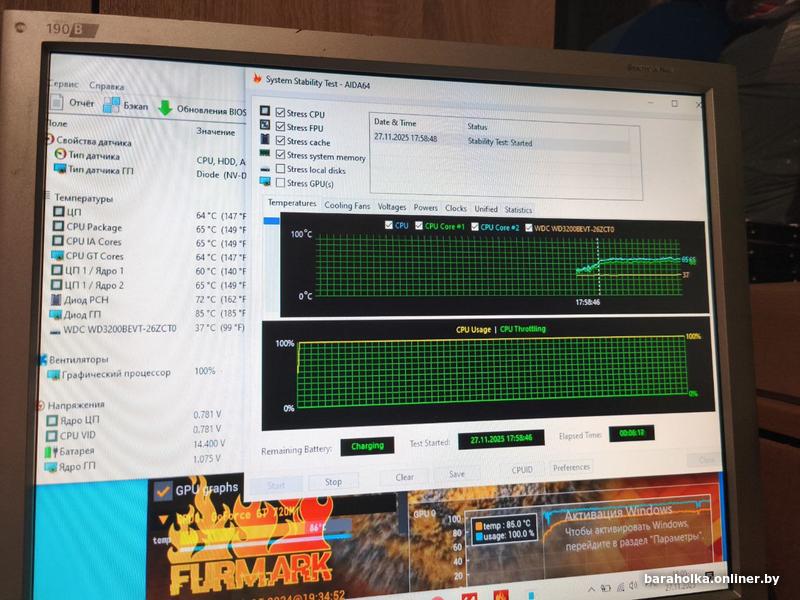
Task: Click the Stress CPU chip icon
Action: pos(265,111)
